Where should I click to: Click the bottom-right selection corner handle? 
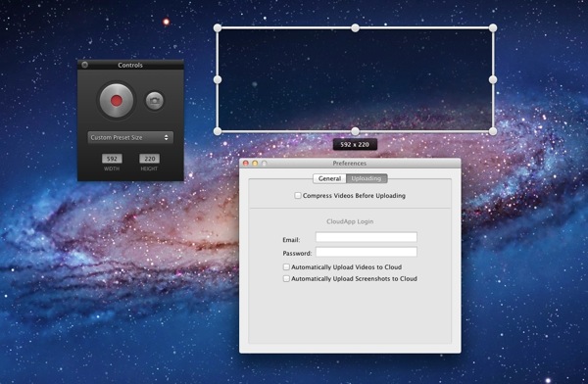click(x=493, y=131)
